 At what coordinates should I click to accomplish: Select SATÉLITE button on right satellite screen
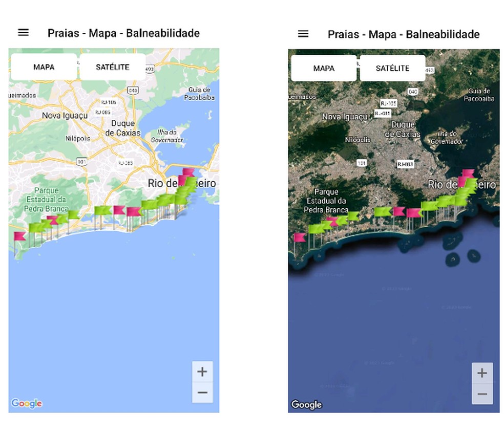(x=392, y=68)
